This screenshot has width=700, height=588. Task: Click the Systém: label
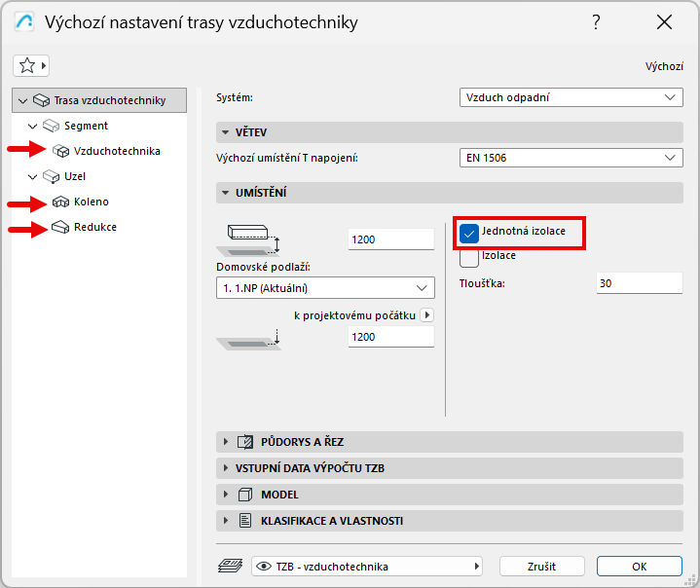(235, 97)
